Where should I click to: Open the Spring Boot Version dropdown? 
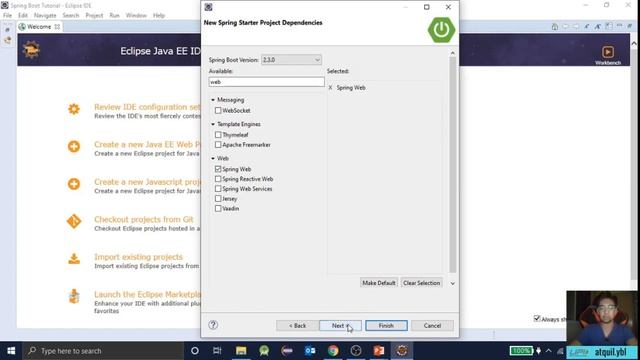[x=291, y=60]
